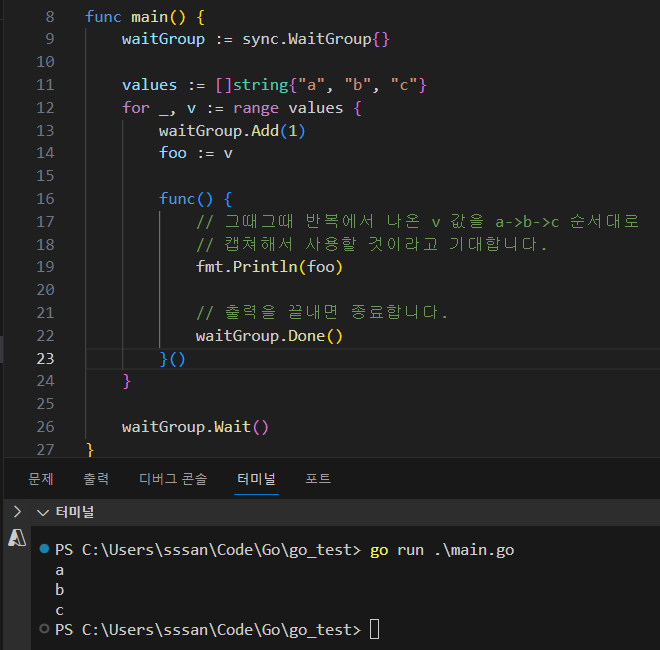Screen dimensions: 660x650
Task: Focus the terminal input cursor at last prompt
Action: pyautogui.click(x=374, y=630)
